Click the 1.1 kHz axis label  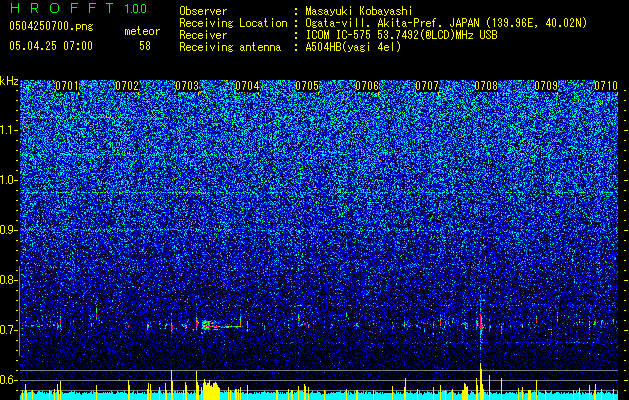(x=9, y=130)
